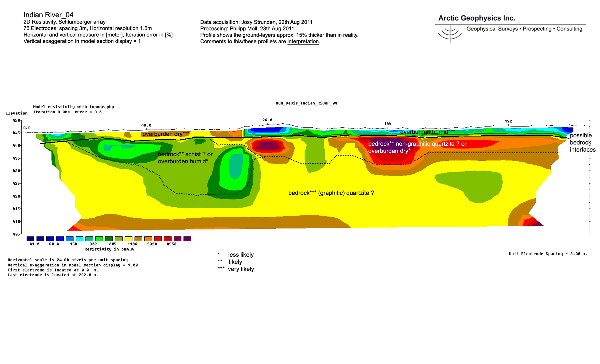
Task: Select the 'overburden dry***' annotation label
Action: tap(166, 134)
